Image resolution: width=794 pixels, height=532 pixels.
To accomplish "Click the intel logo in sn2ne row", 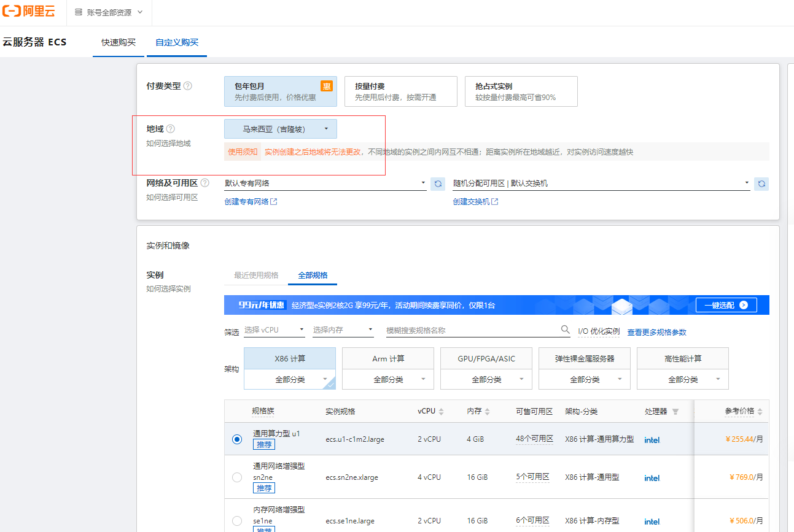I will [x=652, y=478].
